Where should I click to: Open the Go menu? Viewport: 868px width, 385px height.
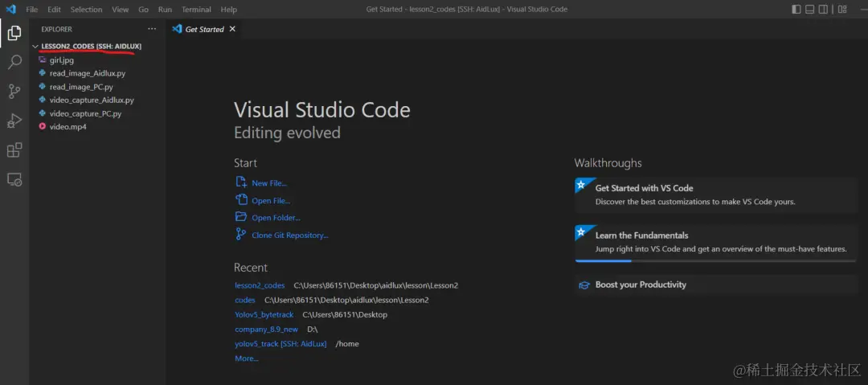pyautogui.click(x=143, y=10)
